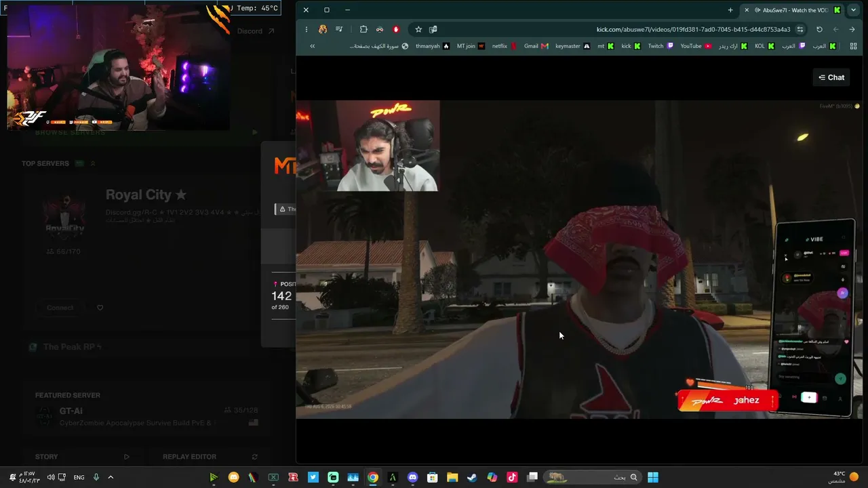Open the REPLAY EDITOR in FiveM

point(210,457)
